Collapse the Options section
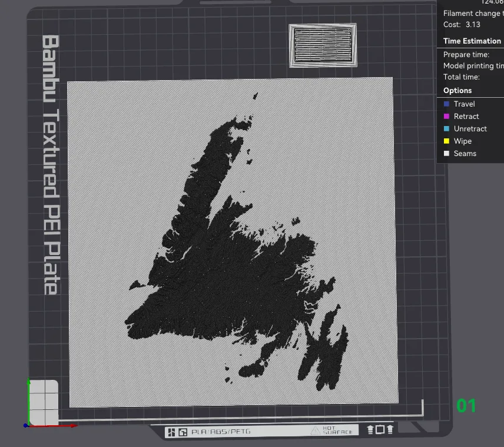This screenshot has width=504, height=447. (457, 90)
